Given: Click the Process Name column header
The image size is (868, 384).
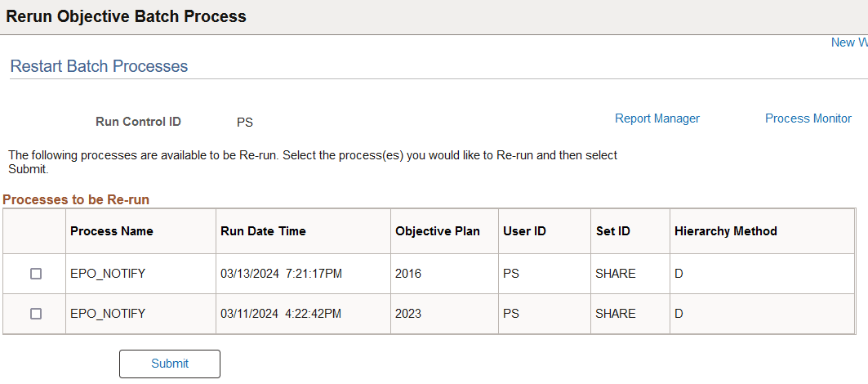Looking at the screenshot, I should click(x=112, y=231).
